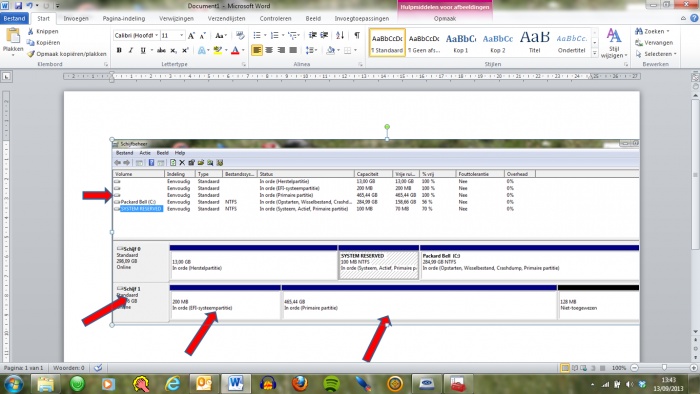Screen dimensions: 700x394
Task: Apply superscript formatting
Action: point(185,50)
